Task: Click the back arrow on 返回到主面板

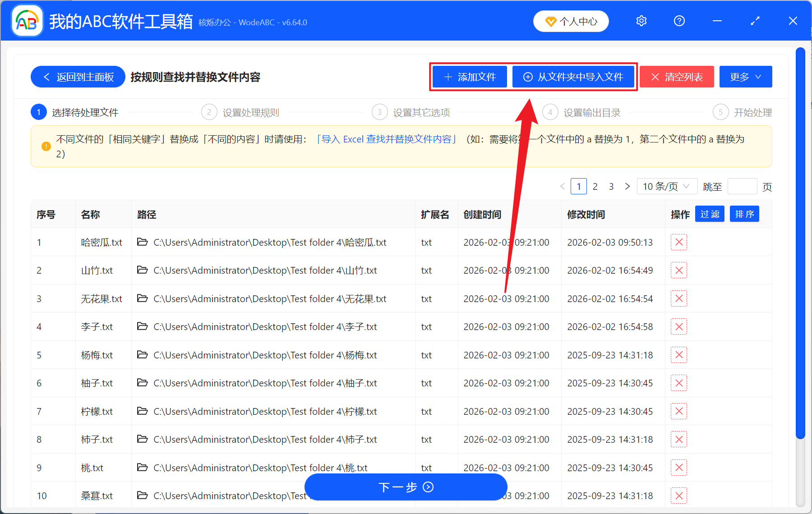Action: 46,77
